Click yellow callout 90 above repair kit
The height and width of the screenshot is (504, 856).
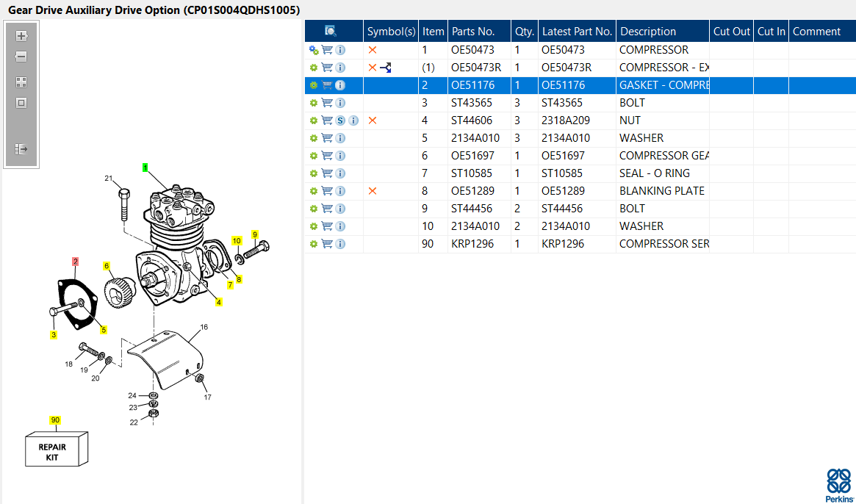pos(55,420)
